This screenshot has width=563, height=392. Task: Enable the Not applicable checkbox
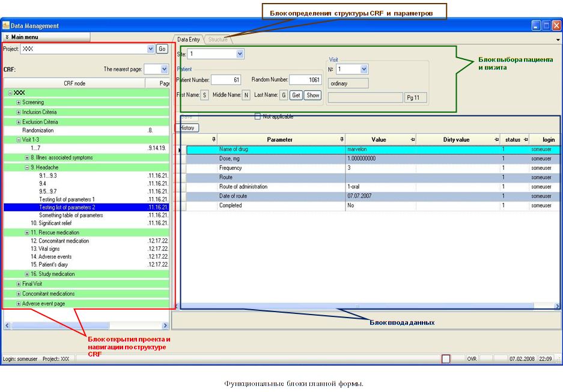[x=257, y=117]
